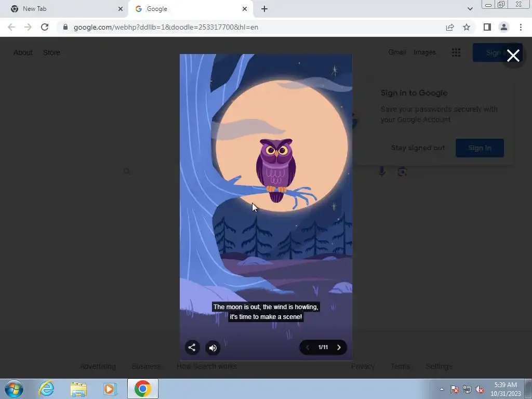Reload the current page

point(45,27)
